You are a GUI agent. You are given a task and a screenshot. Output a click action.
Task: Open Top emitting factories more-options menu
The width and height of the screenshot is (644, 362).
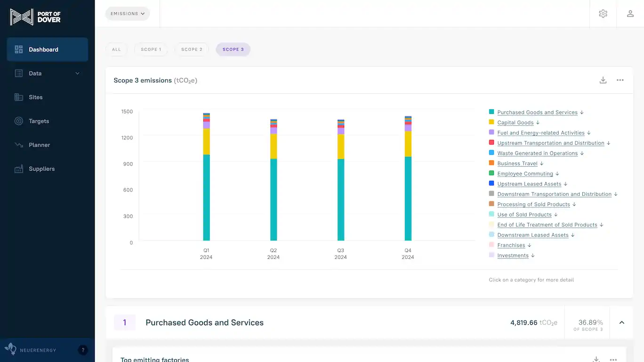click(613, 359)
